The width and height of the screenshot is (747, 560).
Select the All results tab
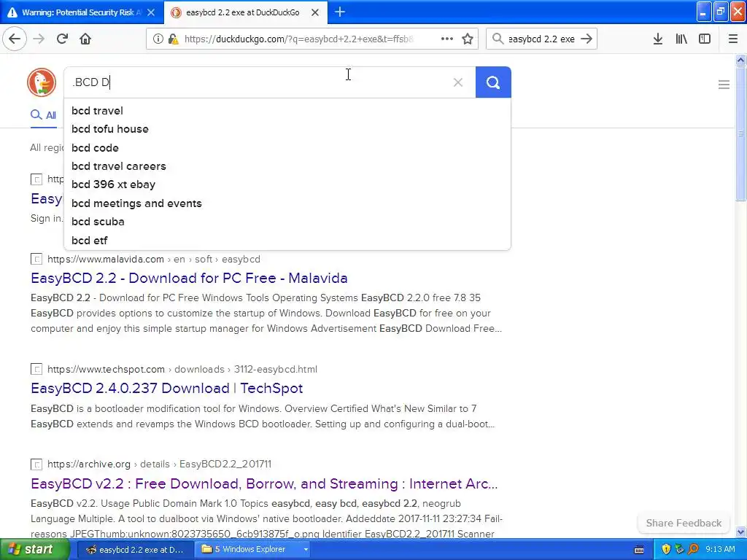coord(43,115)
